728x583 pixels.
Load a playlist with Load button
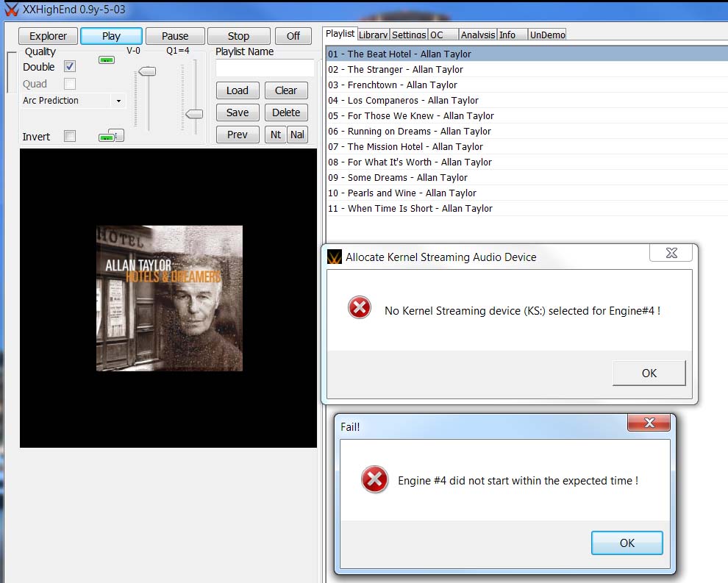click(x=238, y=90)
